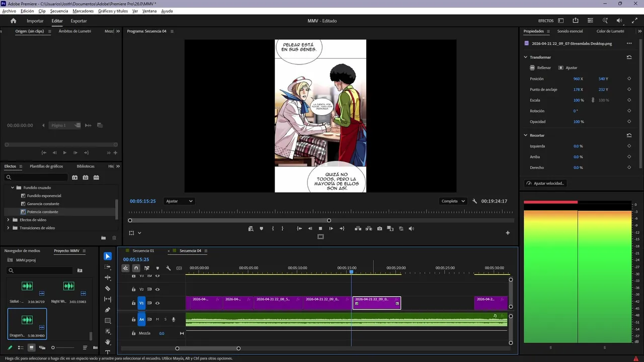644x362 pixels.
Task: Switch project panel to list view
Action: pos(21,347)
